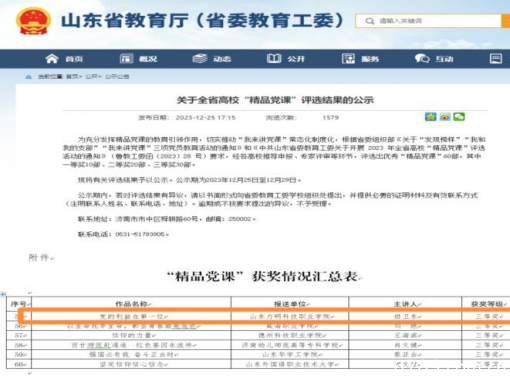Click the chat-bubbles icon beside 互动

[422, 59]
